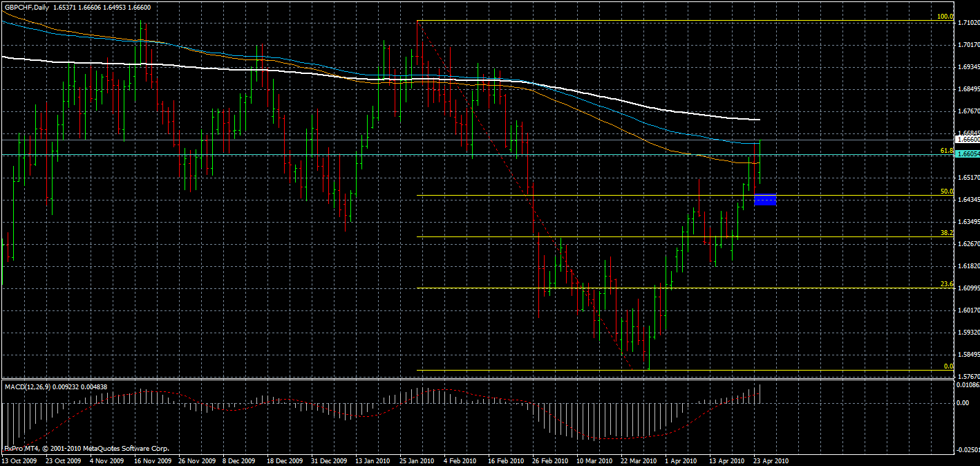Click the 31 Dec 2009 date label
The height and width of the screenshot is (466, 980).
(329, 460)
